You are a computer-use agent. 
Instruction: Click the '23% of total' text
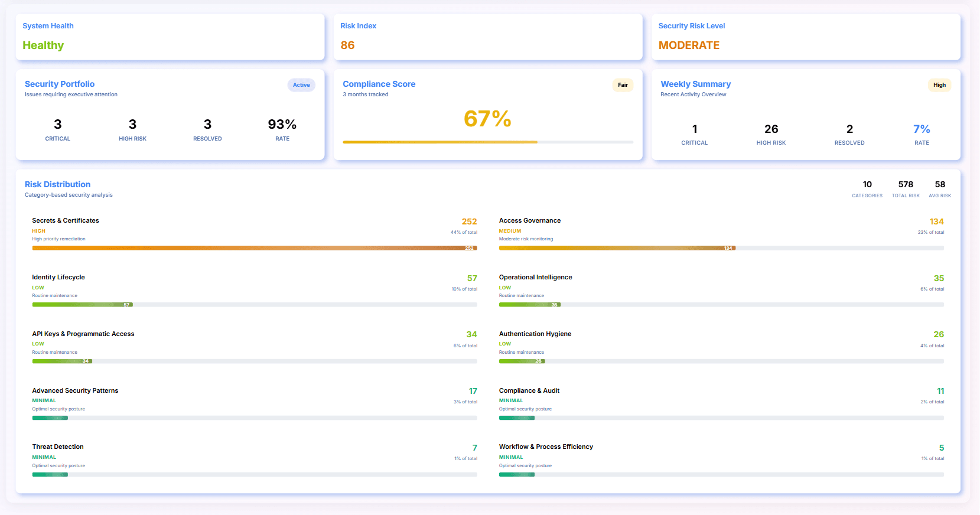931,233
